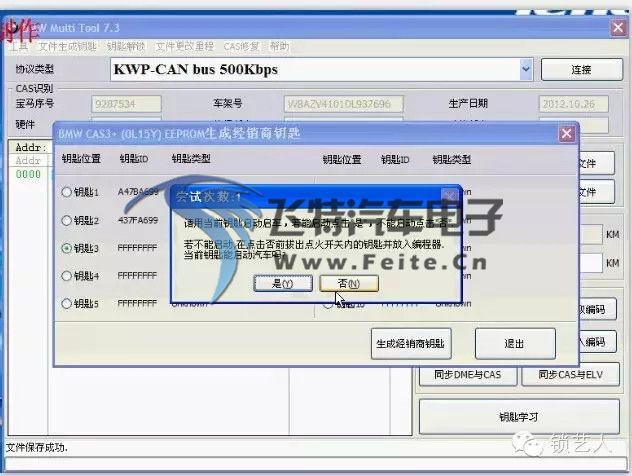Click the 0000 address in hex view
The height and width of the screenshot is (476, 632).
pyautogui.click(x=28, y=175)
